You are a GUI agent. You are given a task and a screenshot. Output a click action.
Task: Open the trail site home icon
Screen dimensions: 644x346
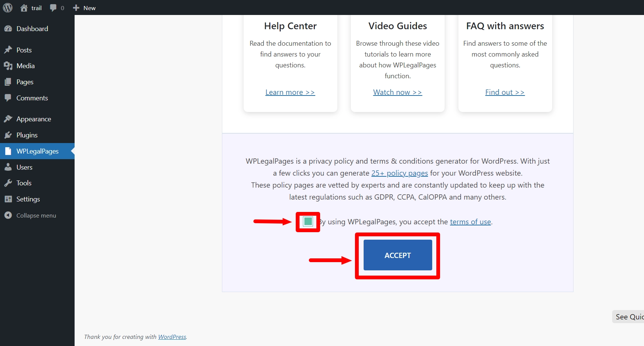click(x=24, y=8)
